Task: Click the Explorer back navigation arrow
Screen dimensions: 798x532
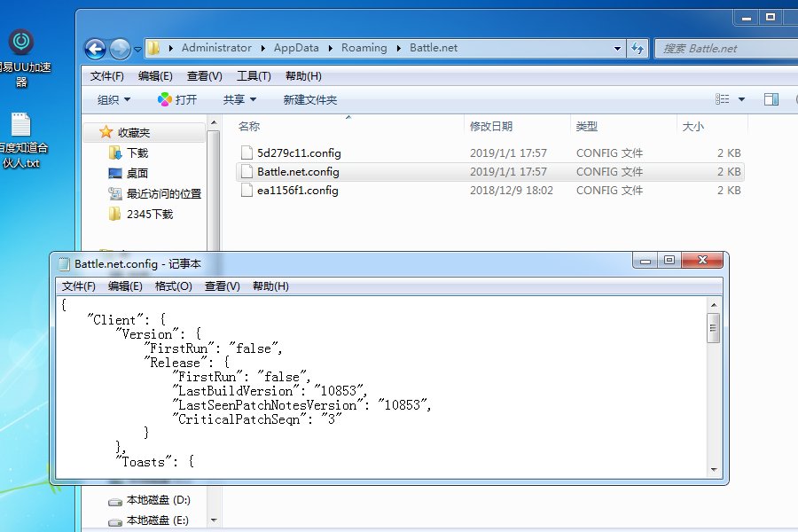Action: coord(95,49)
